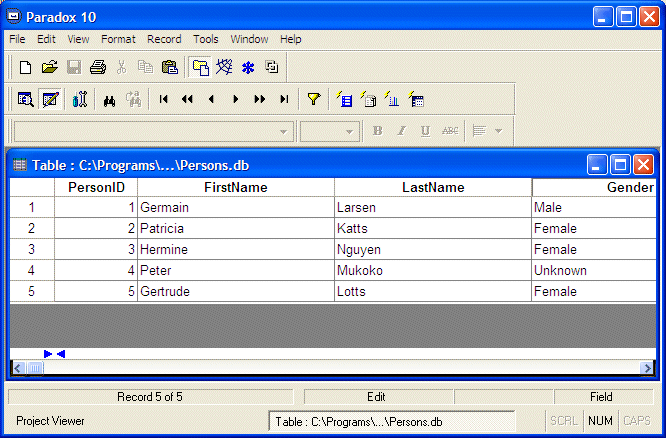666x438 pixels.
Task: Click the New document icon
Action: point(25,67)
